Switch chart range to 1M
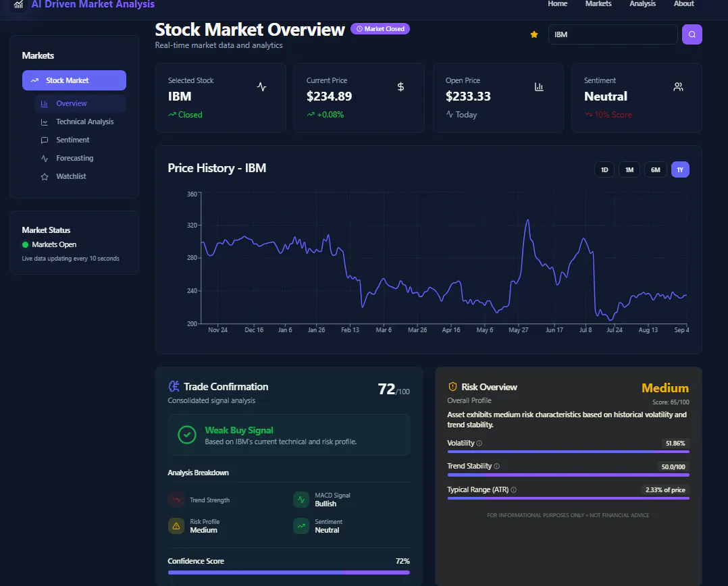The width and height of the screenshot is (728, 586). pyautogui.click(x=629, y=170)
